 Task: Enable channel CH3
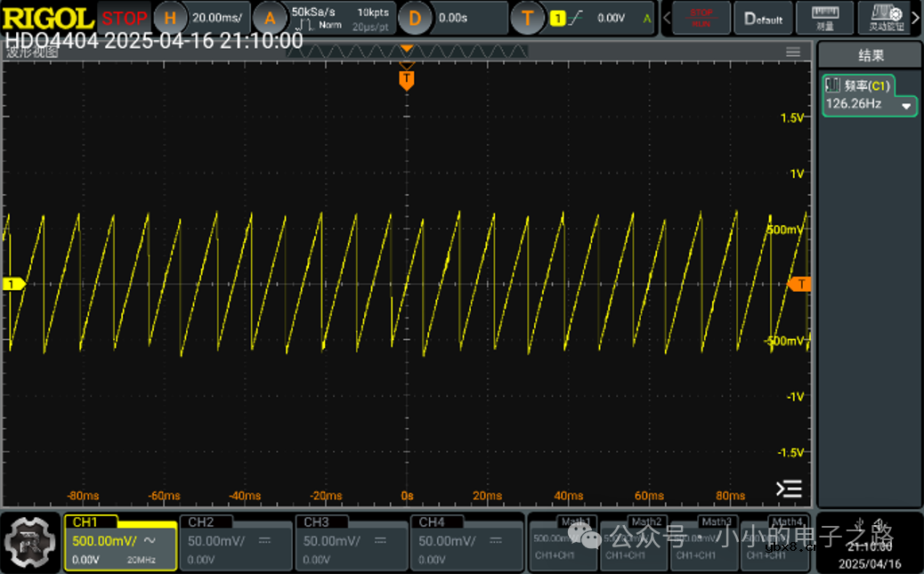coord(351,542)
